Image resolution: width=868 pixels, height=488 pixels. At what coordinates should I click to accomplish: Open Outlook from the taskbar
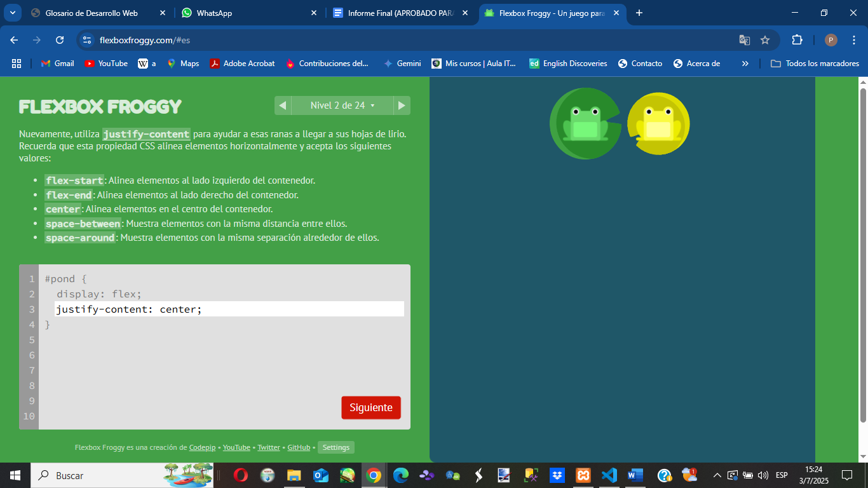click(x=320, y=475)
